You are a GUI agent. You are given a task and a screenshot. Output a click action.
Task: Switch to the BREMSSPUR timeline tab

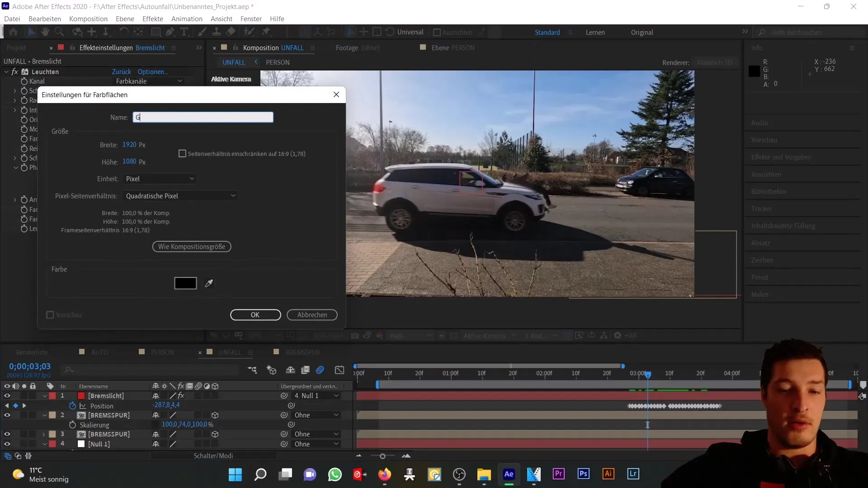[x=303, y=352]
